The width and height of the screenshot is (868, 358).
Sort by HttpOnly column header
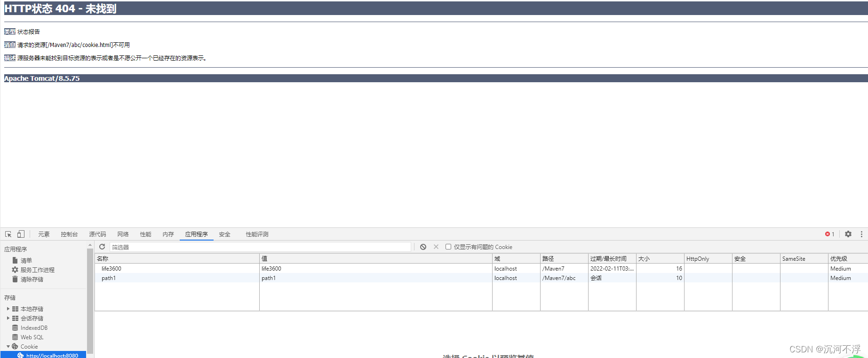(708, 258)
